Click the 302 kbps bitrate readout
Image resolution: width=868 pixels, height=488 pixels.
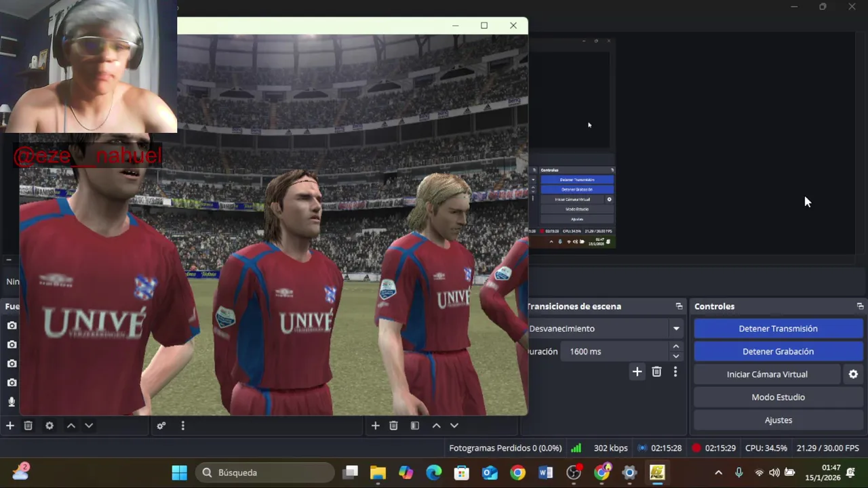point(610,448)
